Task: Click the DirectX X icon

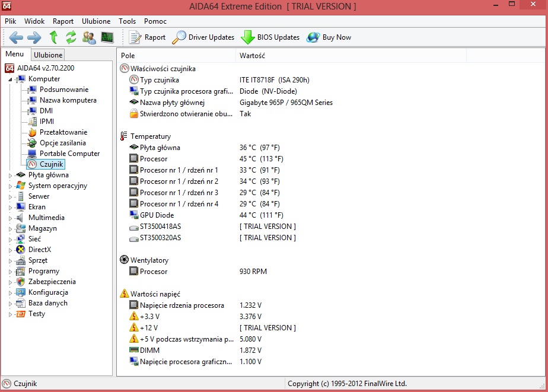Action: (x=21, y=250)
